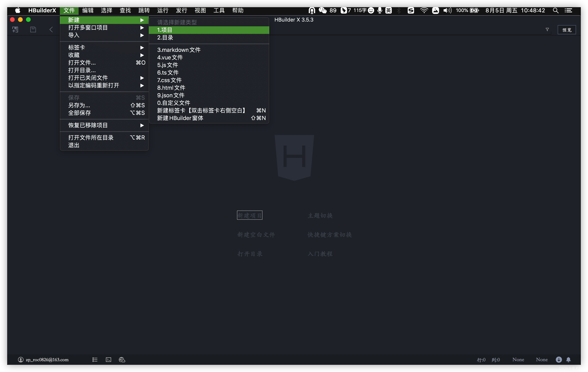Click the filter funnel icon
Viewport: 588px width, 372px height.
coord(547,30)
